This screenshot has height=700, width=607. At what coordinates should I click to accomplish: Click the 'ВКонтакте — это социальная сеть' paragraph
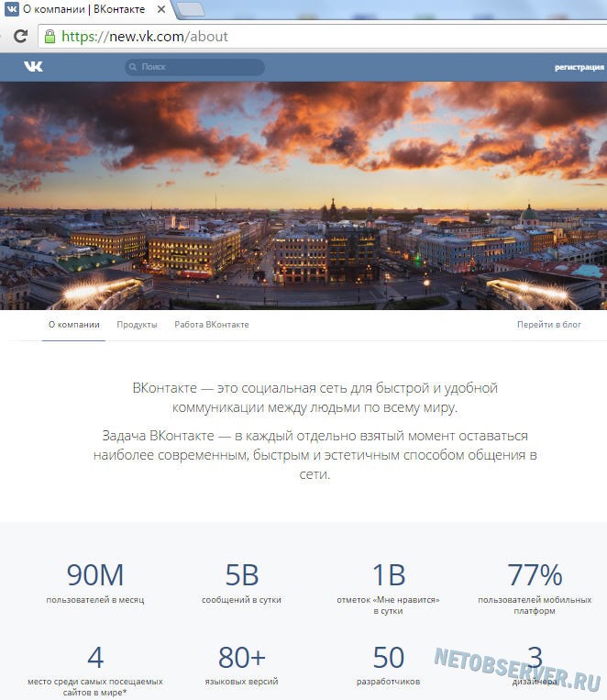click(315, 397)
